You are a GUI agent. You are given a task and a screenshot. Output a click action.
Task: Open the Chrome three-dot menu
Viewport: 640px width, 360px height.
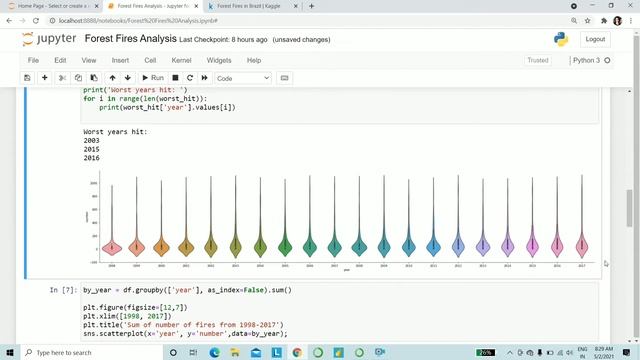631,20
